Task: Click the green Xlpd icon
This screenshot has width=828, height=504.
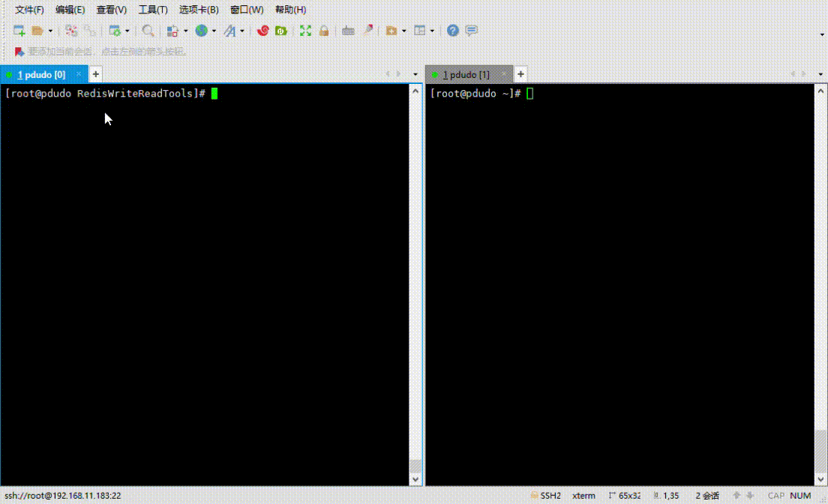Action: [281, 31]
